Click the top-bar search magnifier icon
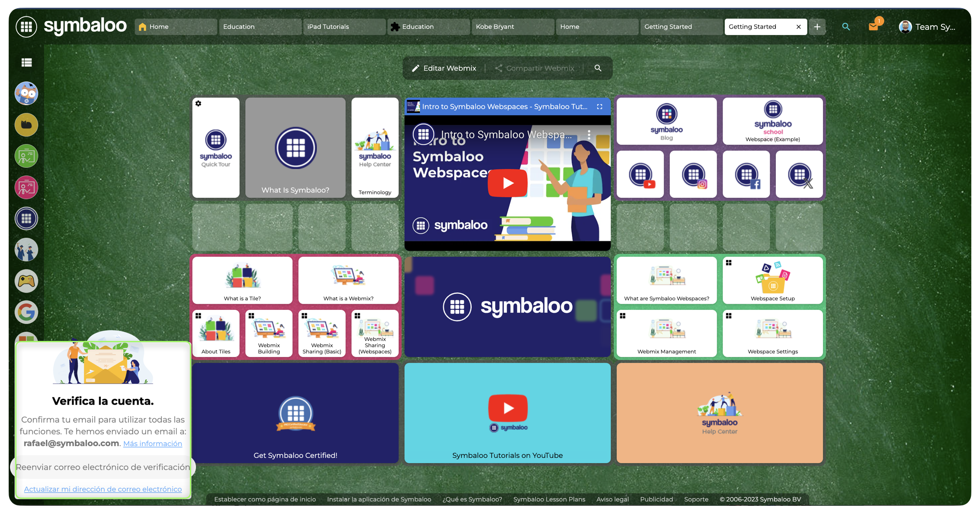Viewport: 980px width, 514px height. (846, 27)
